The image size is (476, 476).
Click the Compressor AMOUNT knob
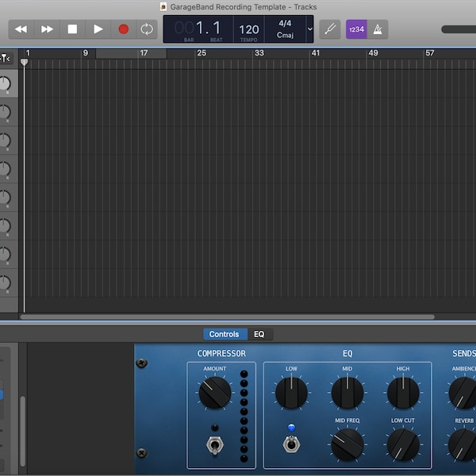[x=215, y=393]
